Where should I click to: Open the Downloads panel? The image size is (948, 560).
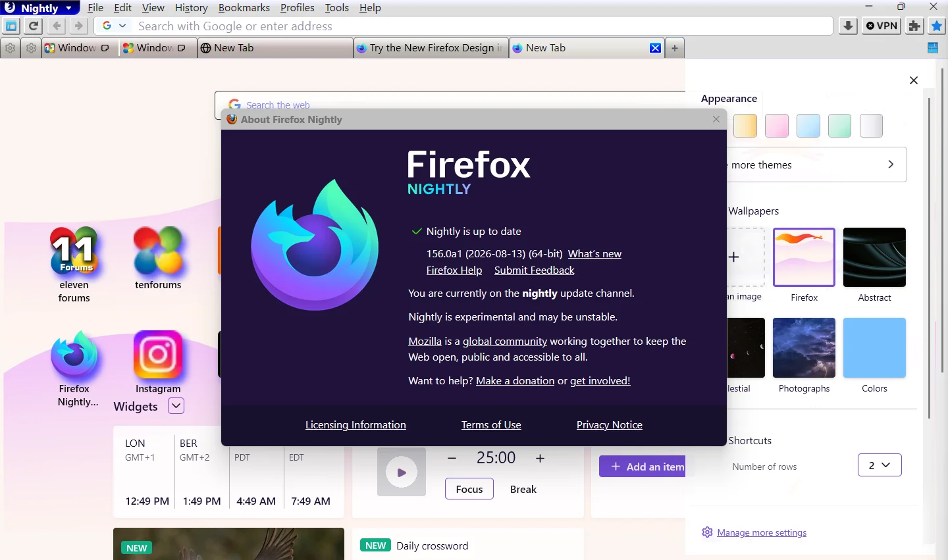click(848, 26)
